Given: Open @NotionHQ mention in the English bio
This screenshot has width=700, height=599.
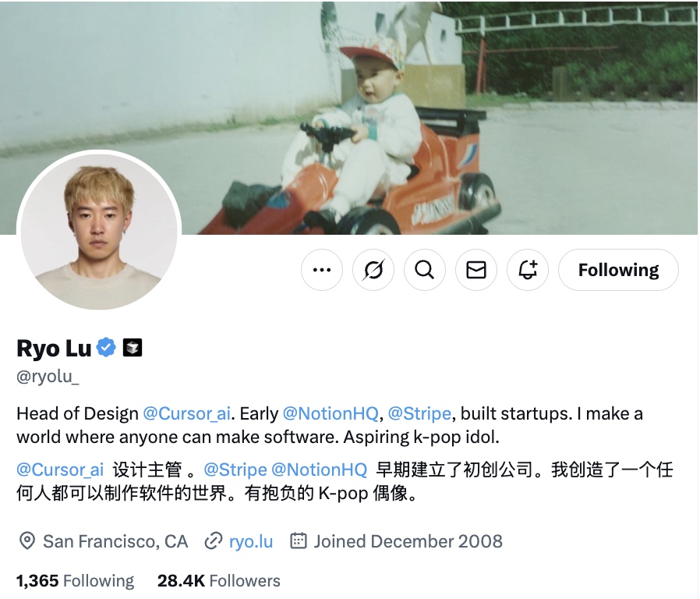Looking at the screenshot, I should (331, 413).
